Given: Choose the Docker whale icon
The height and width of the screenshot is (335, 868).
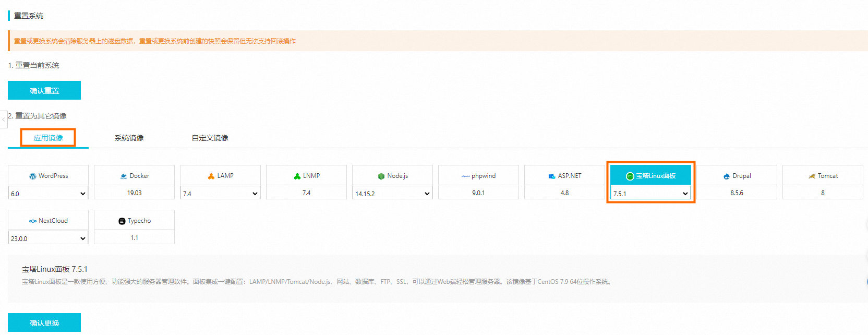Looking at the screenshot, I should tap(124, 176).
